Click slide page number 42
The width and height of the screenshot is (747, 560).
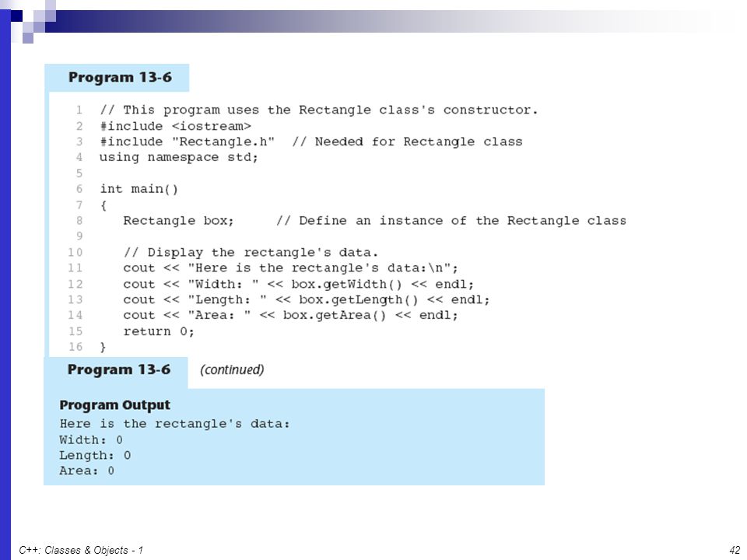point(735,551)
